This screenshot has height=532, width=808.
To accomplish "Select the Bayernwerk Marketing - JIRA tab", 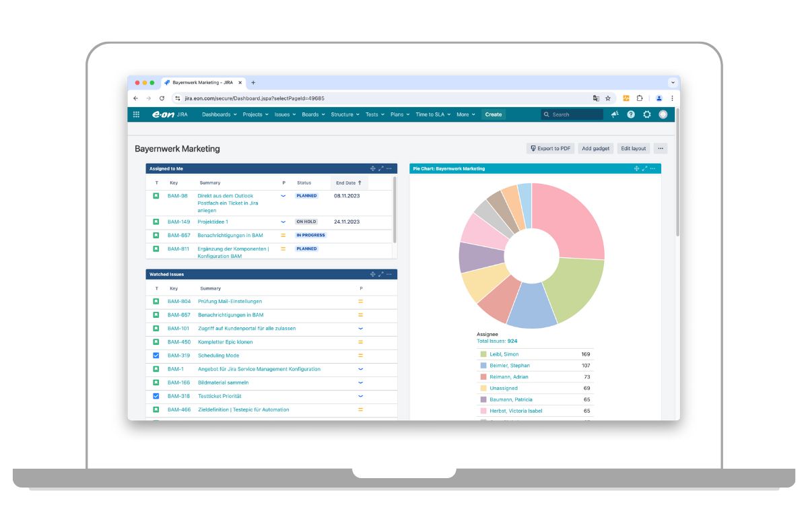I will click(x=202, y=82).
